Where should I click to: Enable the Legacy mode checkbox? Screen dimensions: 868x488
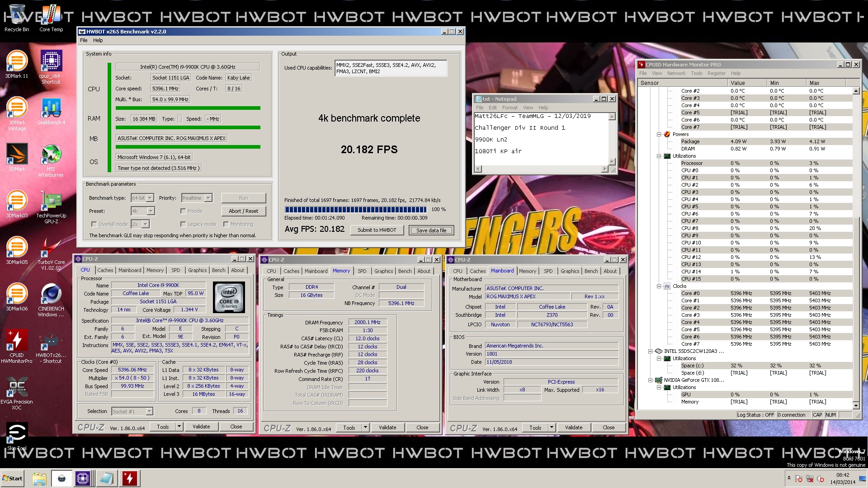coord(183,224)
